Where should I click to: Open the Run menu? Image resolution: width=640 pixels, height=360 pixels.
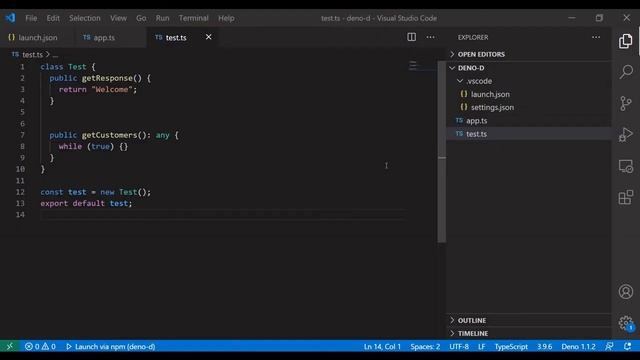pyautogui.click(x=162, y=18)
